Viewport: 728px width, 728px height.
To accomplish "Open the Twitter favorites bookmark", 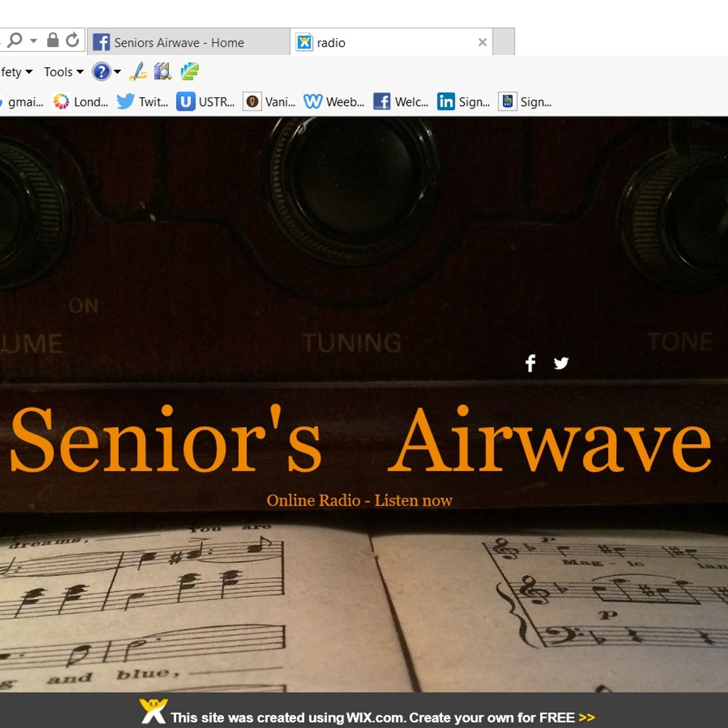I will click(x=142, y=102).
